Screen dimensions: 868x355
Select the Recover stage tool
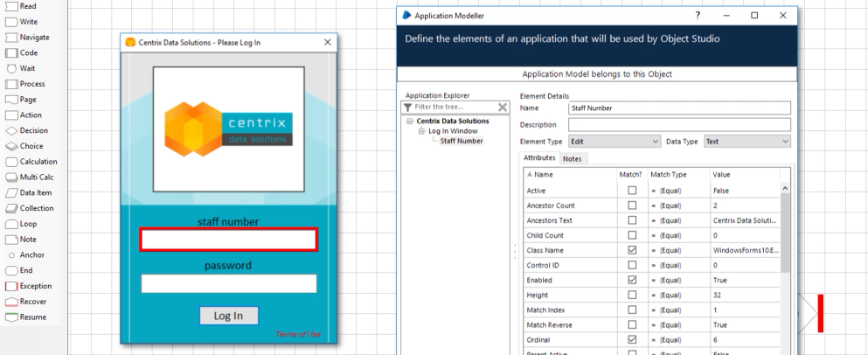click(x=26, y=302)
